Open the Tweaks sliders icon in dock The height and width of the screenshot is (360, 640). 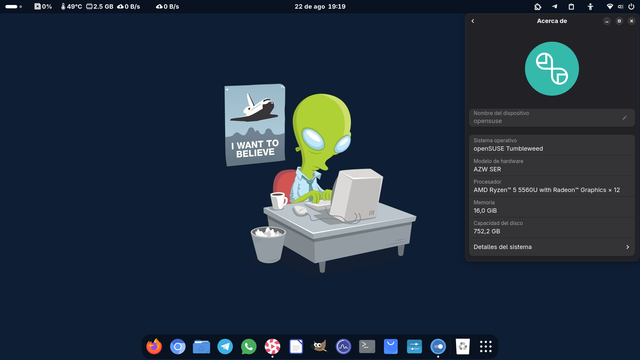point(414,347)
